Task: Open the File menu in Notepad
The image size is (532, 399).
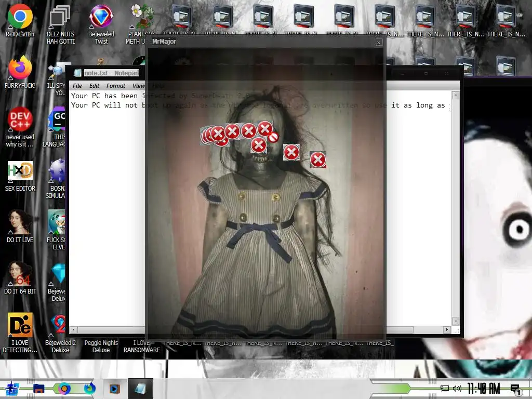Action: (x=77, y=86)
